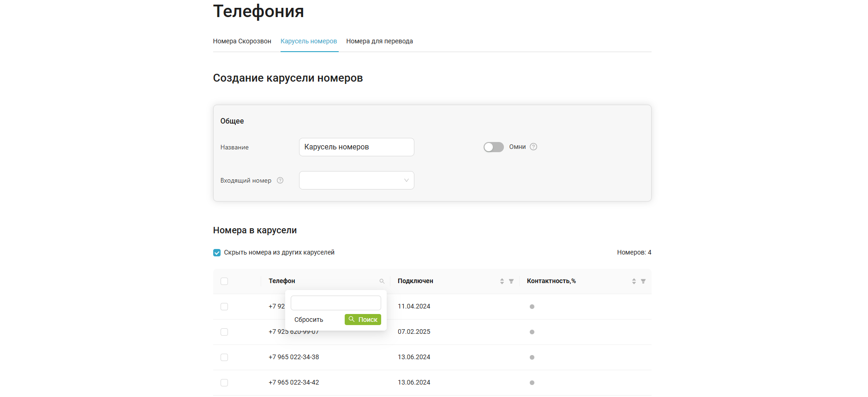Select row checkbox for 07.02.2025
This screenshot has width=868, height=397.
[x=224, y=332]
